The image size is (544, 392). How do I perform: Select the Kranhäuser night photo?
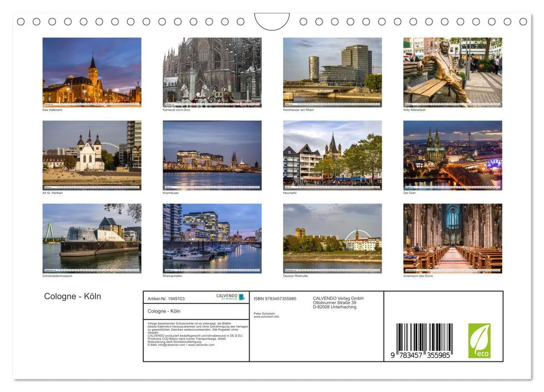point(212,155)
